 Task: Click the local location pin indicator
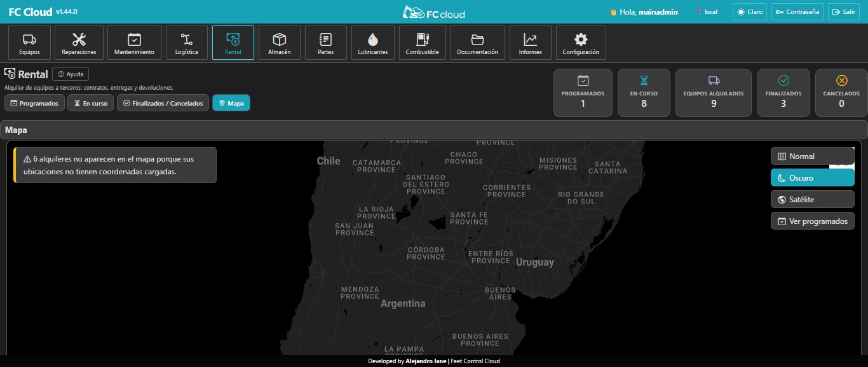(x=707, y=12)
